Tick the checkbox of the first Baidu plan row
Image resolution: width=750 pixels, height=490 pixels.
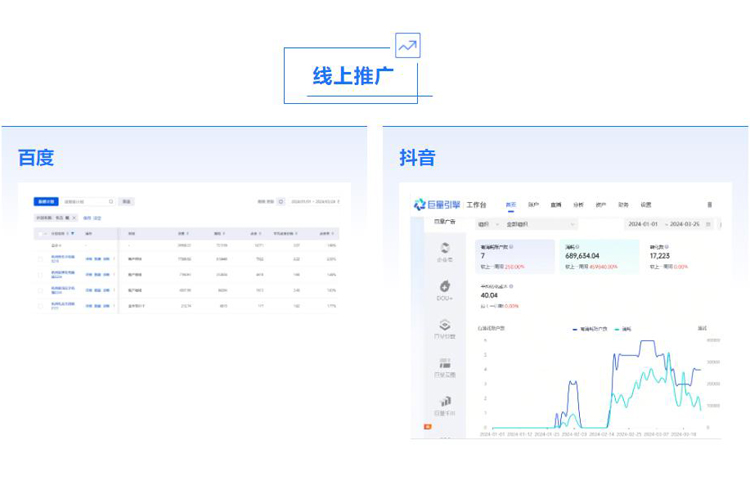[40, 259]
